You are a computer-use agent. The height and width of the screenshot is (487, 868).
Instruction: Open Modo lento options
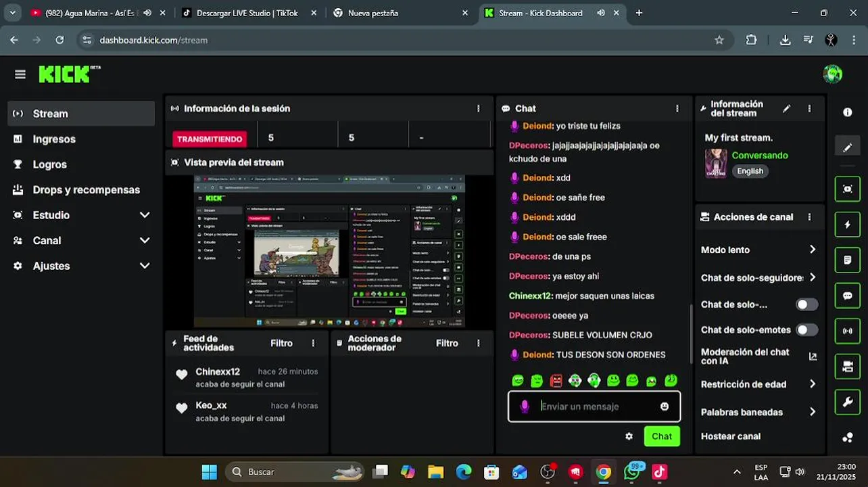(x=758, y=250)
